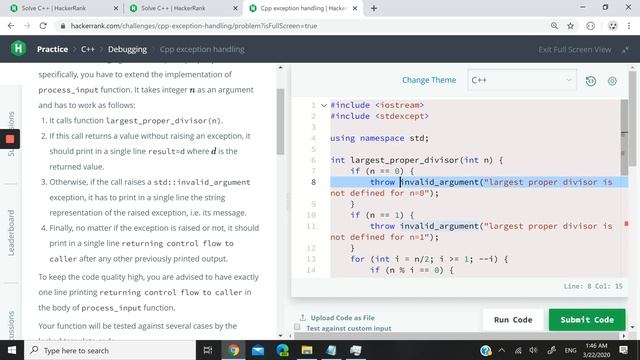Viewport: 640px width, 360px height.
Task: Click the Submit Code button
Action: tap(587, 320)
